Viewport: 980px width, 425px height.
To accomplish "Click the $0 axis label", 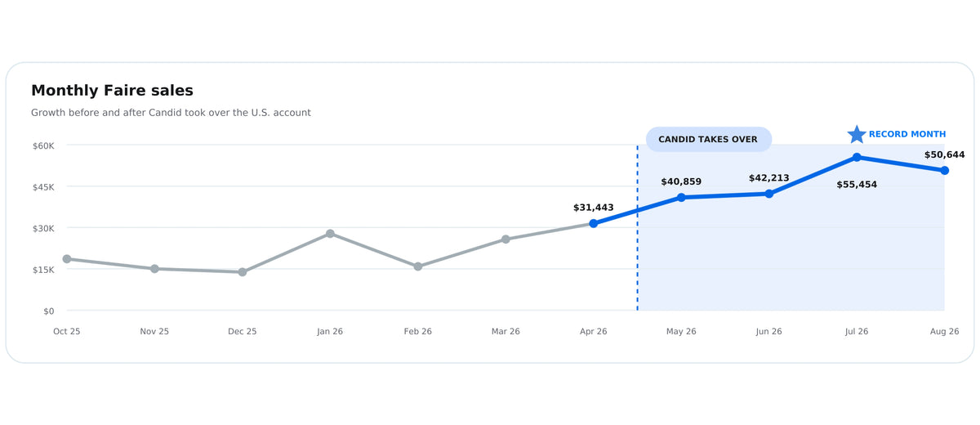I will point(49,311).
